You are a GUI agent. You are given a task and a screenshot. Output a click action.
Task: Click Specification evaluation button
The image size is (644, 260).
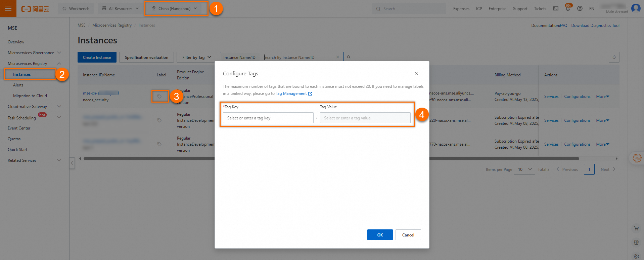(x=146, y=57)
